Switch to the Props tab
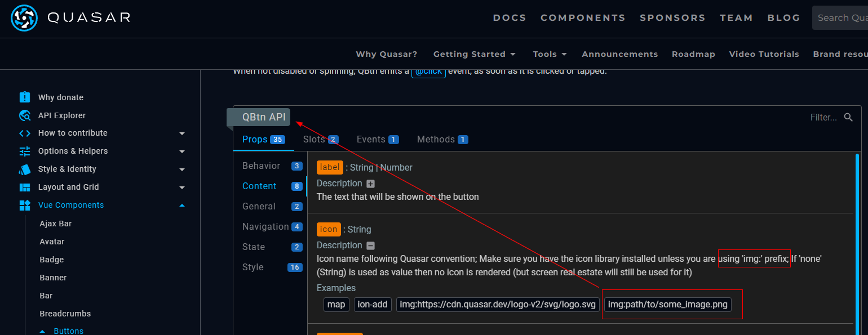 (x=263, y=139)
